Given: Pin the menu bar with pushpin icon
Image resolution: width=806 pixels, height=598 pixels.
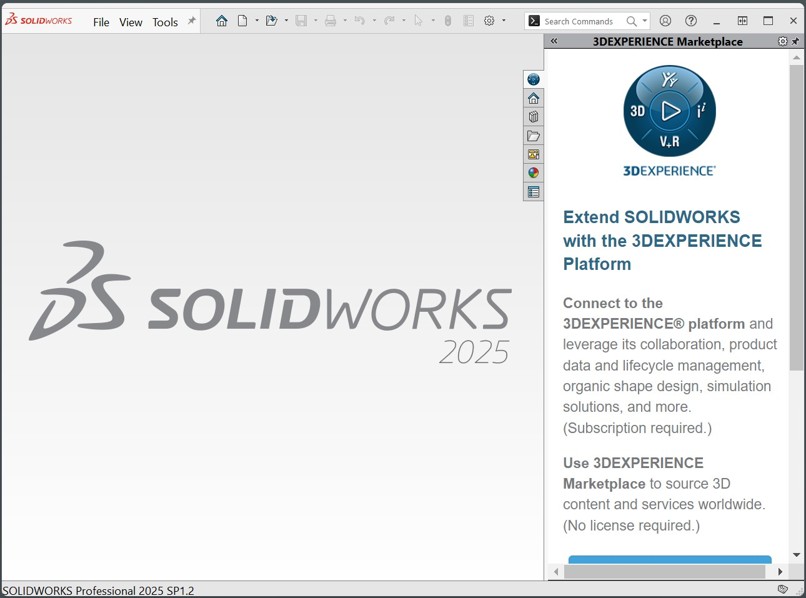Looking at the screenshot, I should point(192,21).
